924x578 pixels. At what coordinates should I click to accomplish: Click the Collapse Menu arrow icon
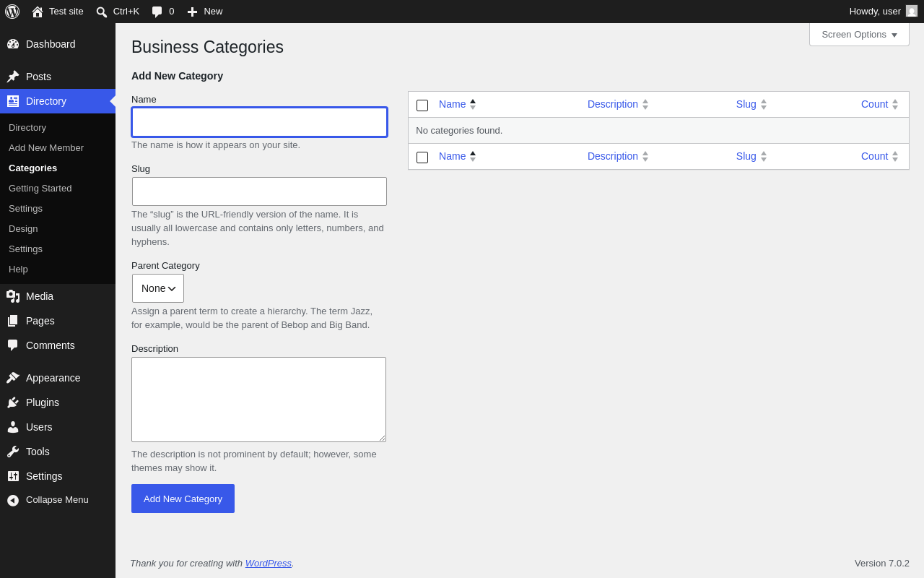coord(13,500)
